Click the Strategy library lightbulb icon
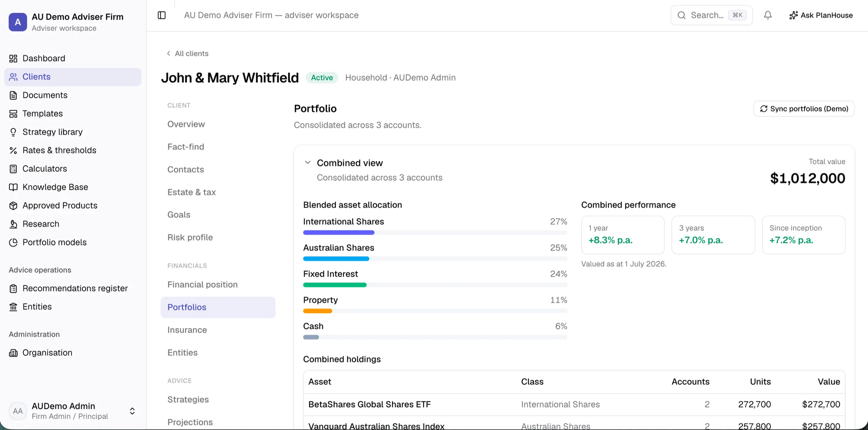Image resolution: width=868 pixels, height=430 pixels. (x=13, y=132)
